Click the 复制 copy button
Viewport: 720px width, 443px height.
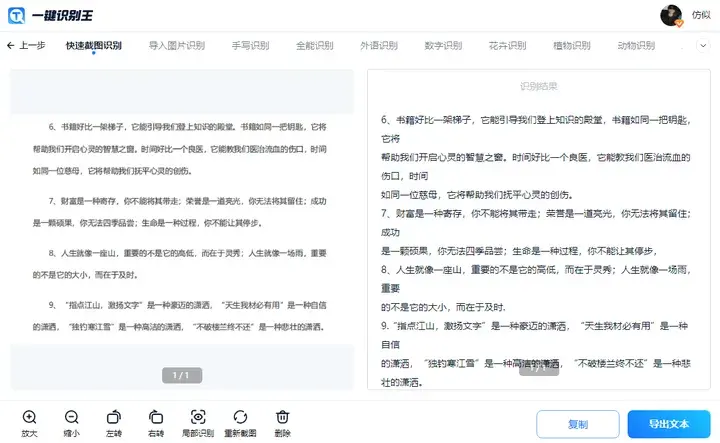(578, 424)
